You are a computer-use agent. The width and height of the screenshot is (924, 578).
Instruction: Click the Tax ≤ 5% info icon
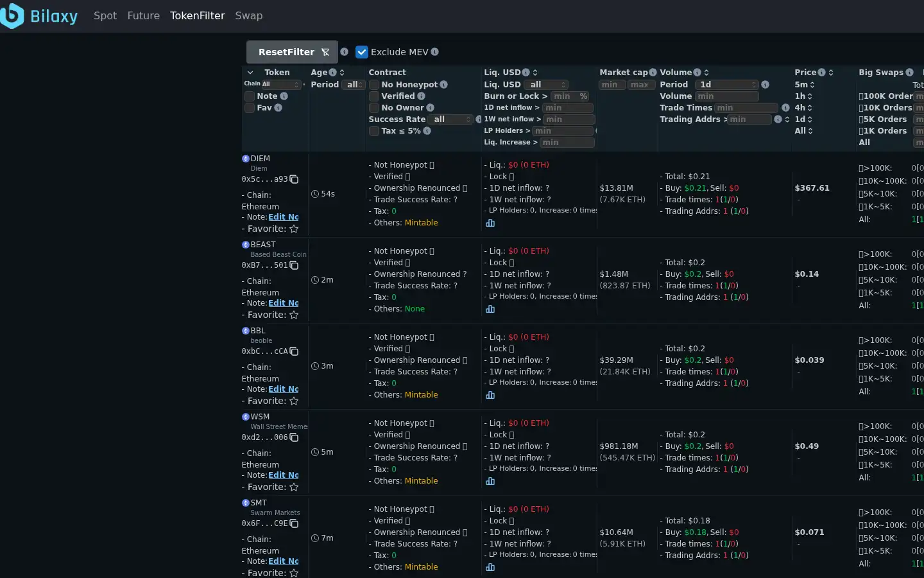coord(427,131)
